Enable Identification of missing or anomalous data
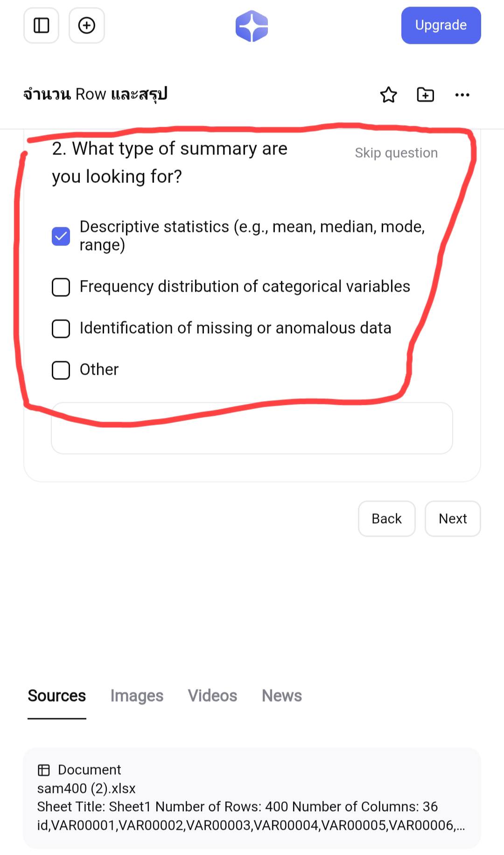 61,329
